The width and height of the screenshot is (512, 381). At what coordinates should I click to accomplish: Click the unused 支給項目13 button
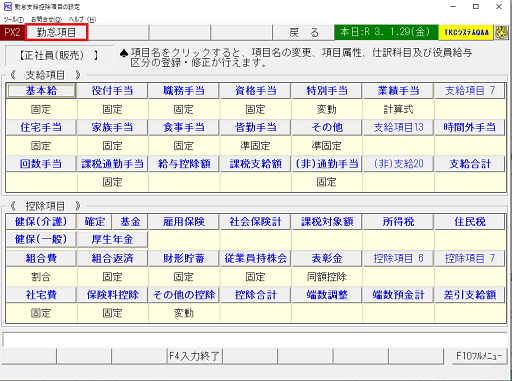[398, 127]
